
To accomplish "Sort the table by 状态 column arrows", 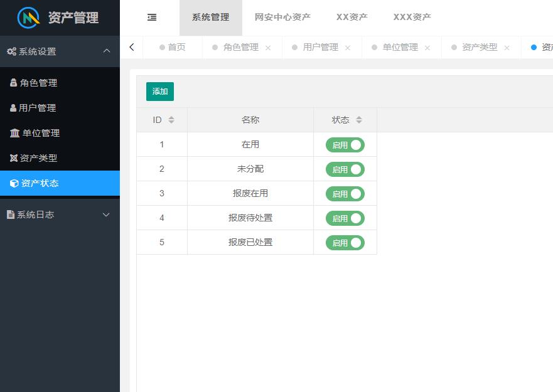I will pyautogui.click(x=359, y=120).
